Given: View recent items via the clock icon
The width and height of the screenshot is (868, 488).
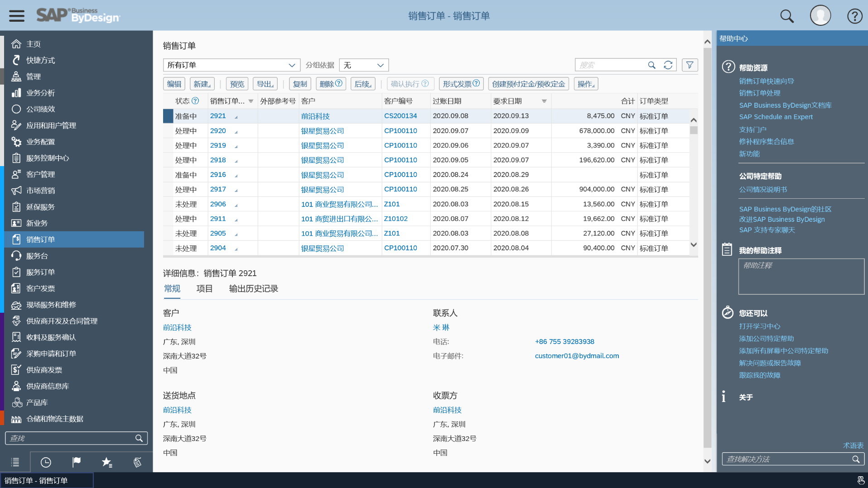Looking at the screenshot, I should 45,462.
